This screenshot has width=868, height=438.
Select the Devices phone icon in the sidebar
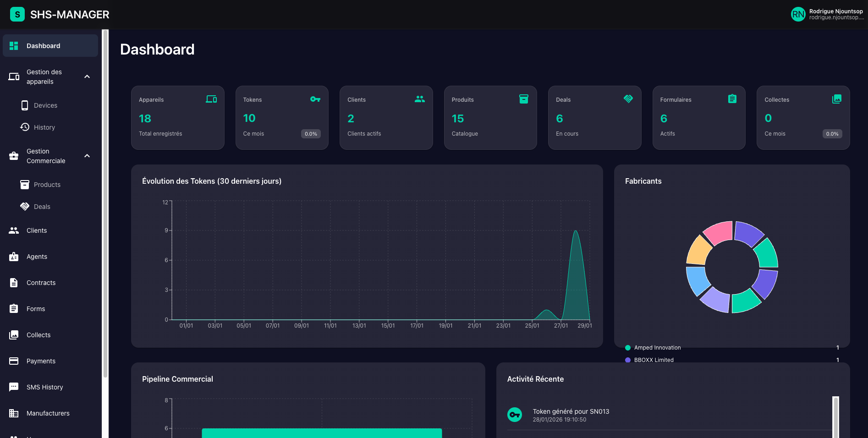coord(24,105)
